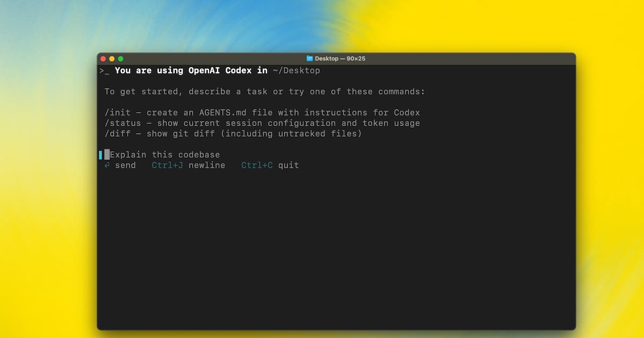Toggle the green full-screen traffic light
This screenshot has height=338, width=644.
click(120, 58)
